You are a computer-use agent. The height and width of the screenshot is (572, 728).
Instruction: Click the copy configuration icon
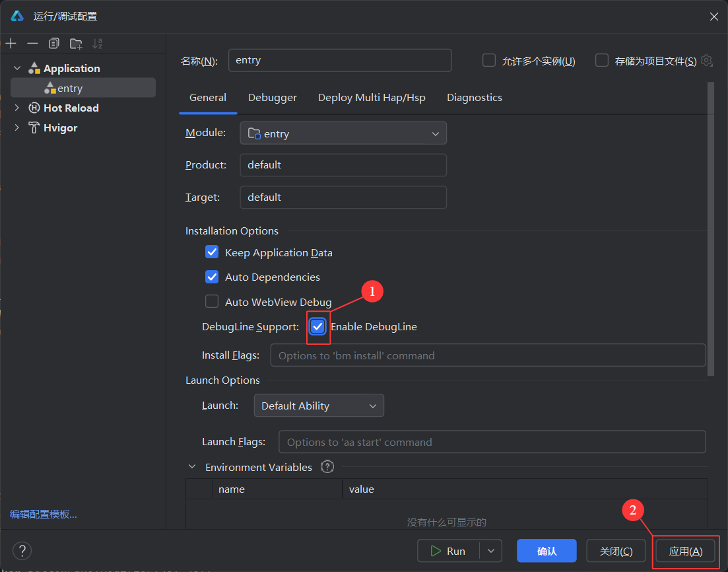(54, 44)
